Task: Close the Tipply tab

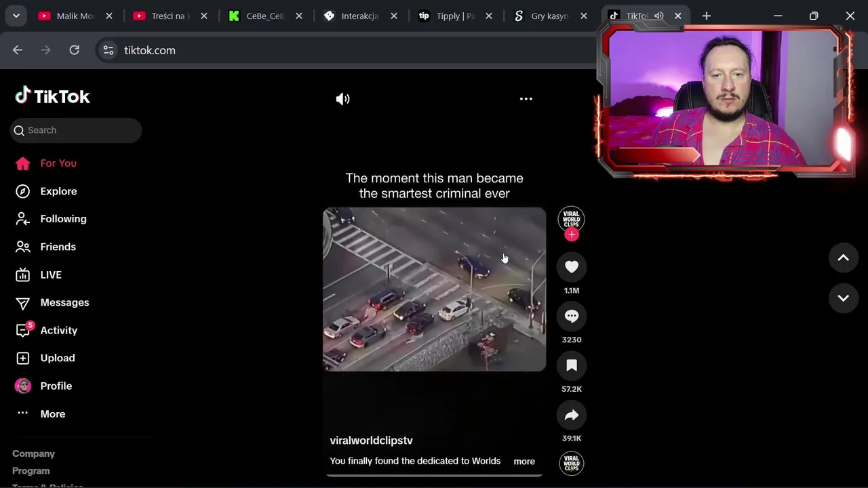Action: [x=489, y=16]
